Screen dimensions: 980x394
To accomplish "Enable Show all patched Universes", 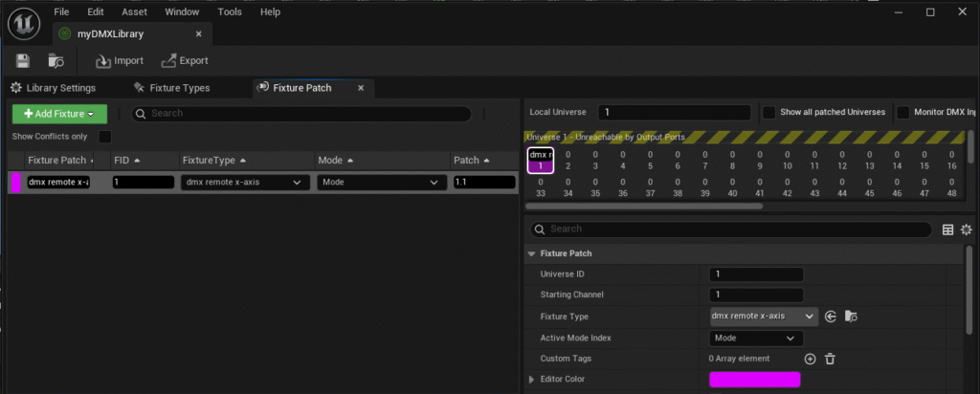I will [x=768, y=113].
